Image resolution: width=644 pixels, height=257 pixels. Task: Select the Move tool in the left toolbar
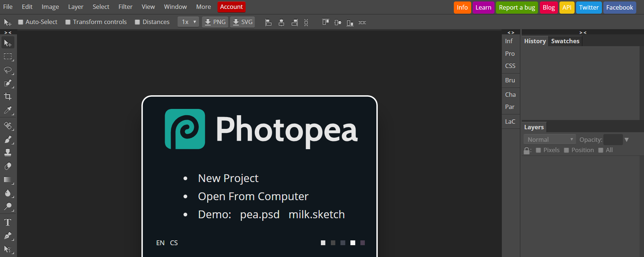[8, 43]
